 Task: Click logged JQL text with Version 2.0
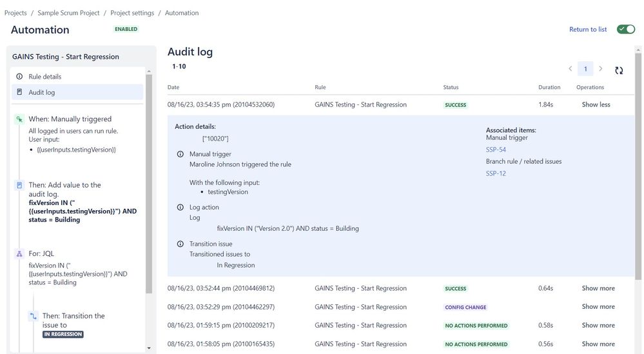pos(288,228)
